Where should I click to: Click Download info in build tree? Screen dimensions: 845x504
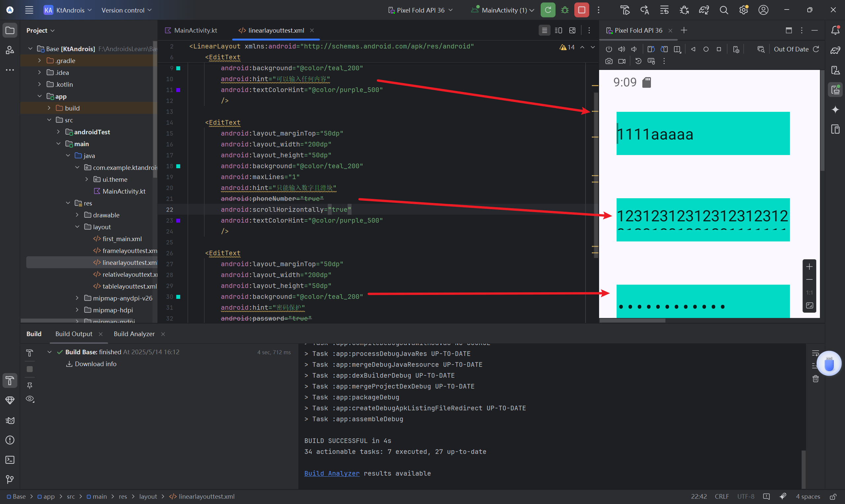91,364
